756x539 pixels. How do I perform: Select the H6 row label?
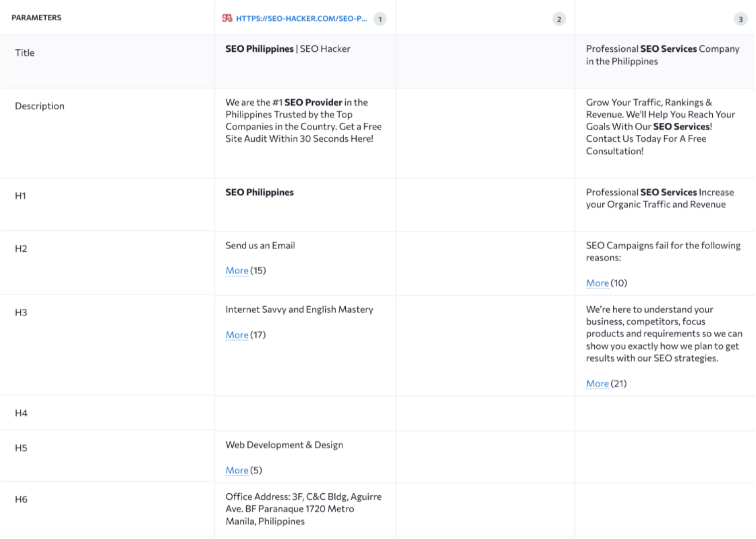(21, 499)
